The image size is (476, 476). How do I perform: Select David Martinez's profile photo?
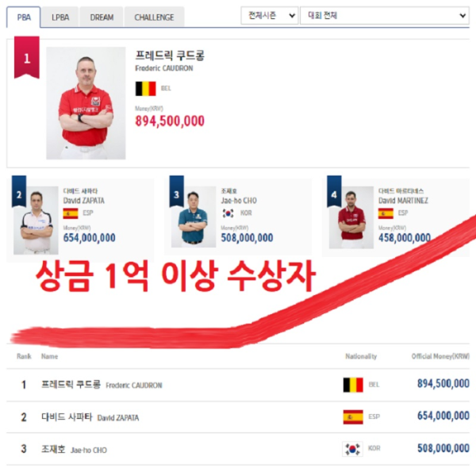[351, 217]
